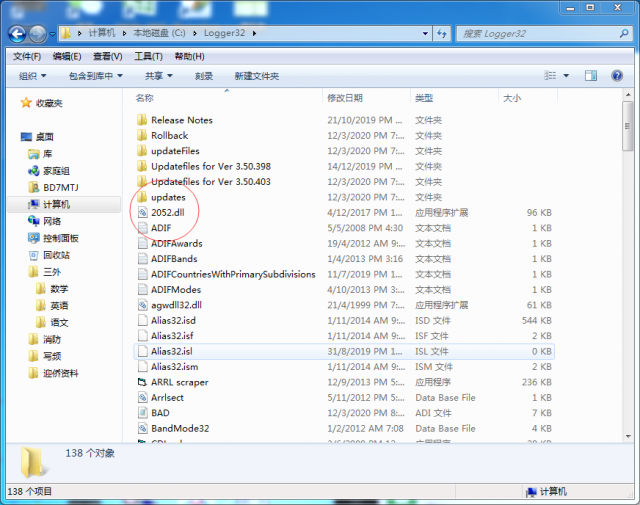Open the 组织 dropdown
The width and height of the screenshot is (640, 505).
point(33,76)
